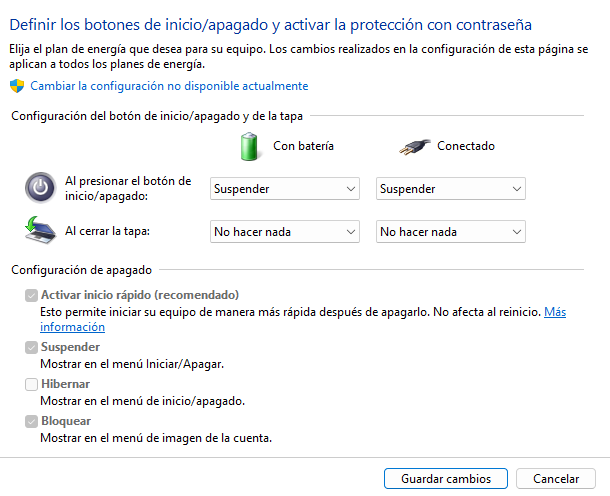Click the round power button icon
The height and width of the screenshot is (496, 610).
(x=40, y=188)
